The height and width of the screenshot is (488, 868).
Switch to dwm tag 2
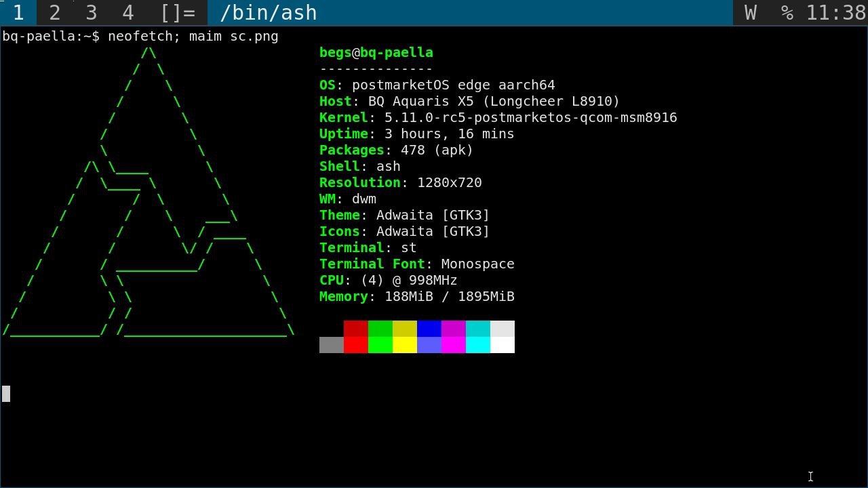point(55,13)
